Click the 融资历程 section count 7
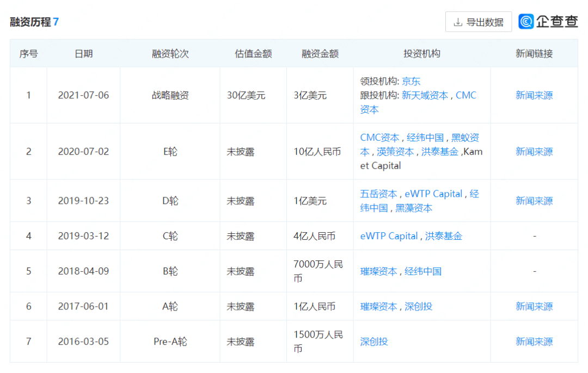The width and height of the screenshot is (588, 373). pos(56,22)
